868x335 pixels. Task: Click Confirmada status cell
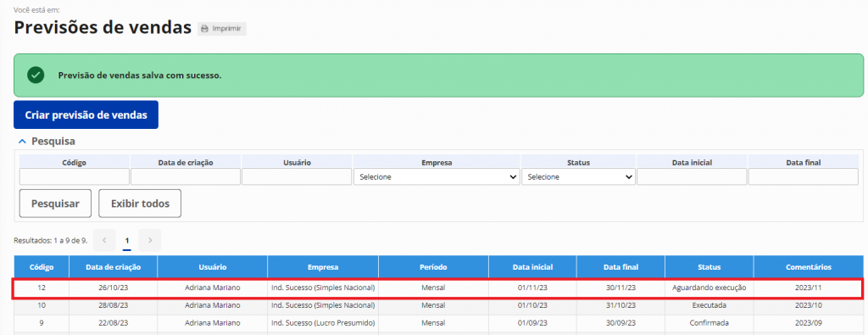[x=709, y=323]
